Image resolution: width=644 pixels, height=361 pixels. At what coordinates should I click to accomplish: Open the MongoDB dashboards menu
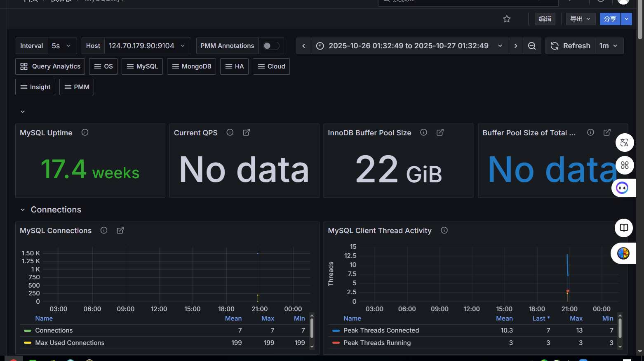[191, 66]
